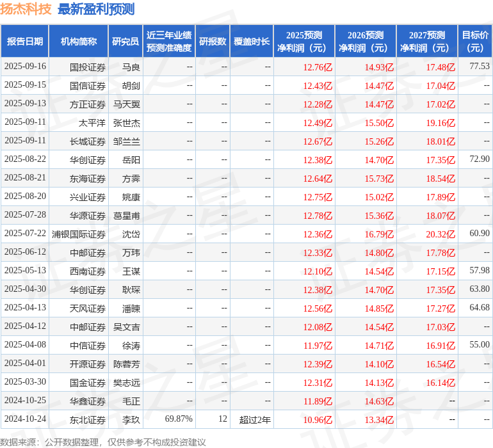Click the 2025预测净利润 column header

[x=304, y=42]
